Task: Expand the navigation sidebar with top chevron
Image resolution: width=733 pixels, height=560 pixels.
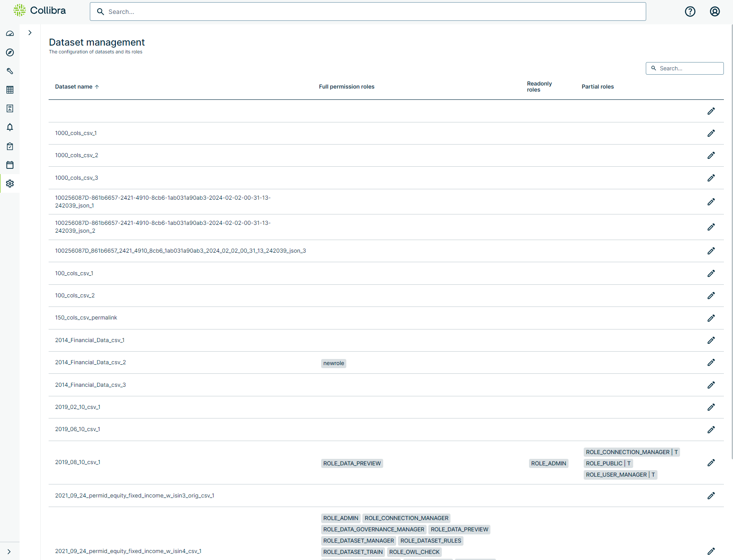Action: (x=30, y=32)
